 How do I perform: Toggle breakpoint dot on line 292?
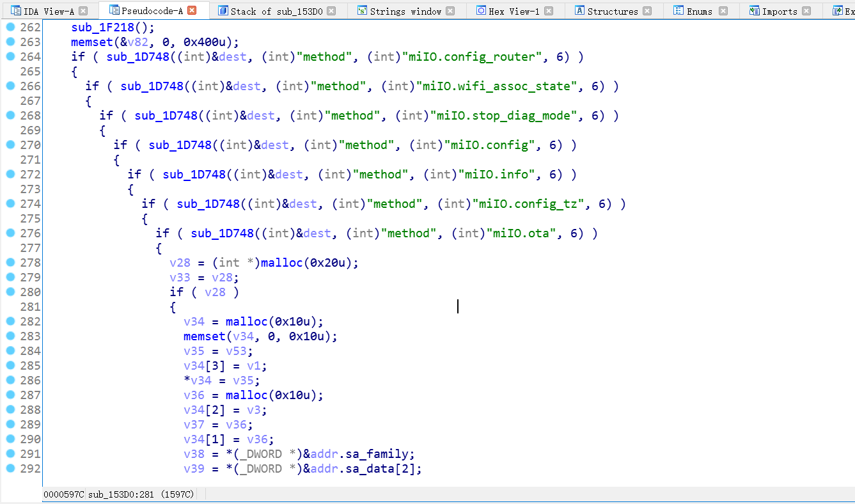click(10, 468)
